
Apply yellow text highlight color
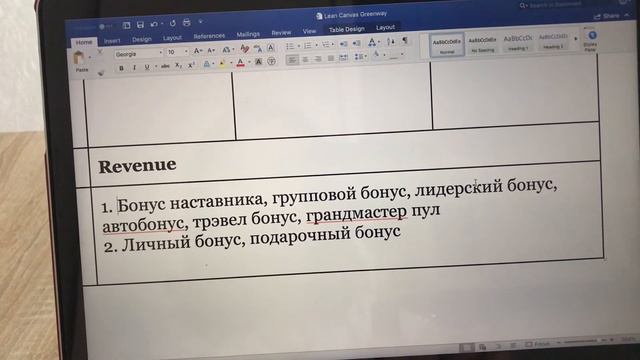click(x=222, y=63)
